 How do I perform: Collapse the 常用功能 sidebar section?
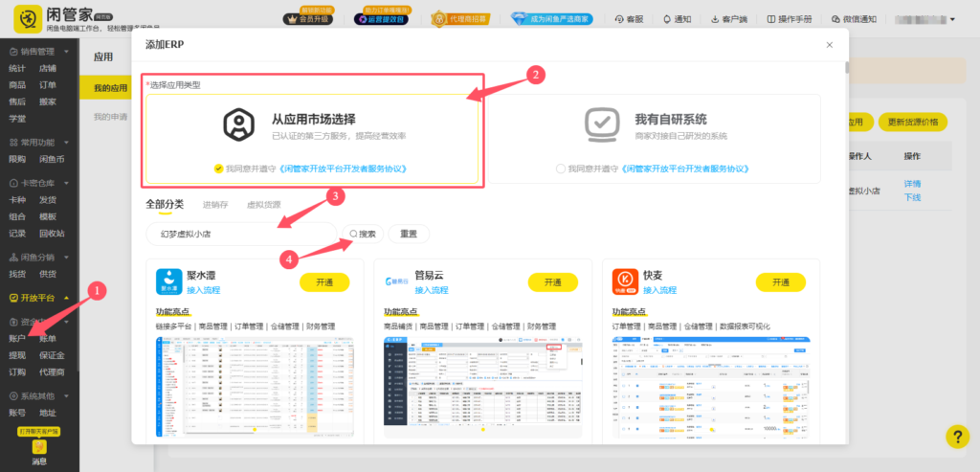(x=66, y=143)
